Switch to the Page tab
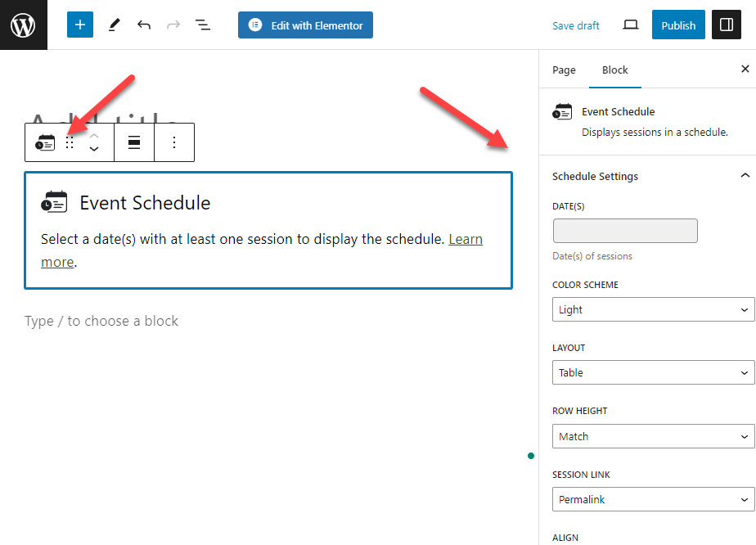Screen dimensions: 756x545 564,70
